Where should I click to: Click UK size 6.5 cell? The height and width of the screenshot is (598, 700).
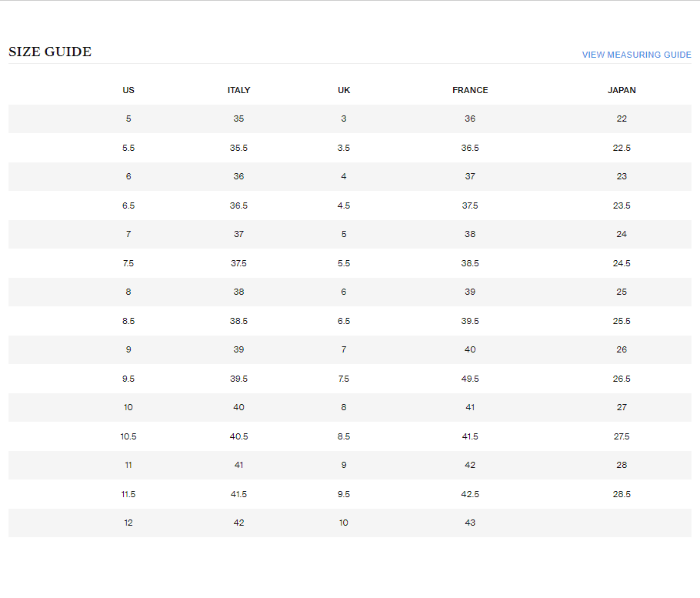click(x=344, y=321)
